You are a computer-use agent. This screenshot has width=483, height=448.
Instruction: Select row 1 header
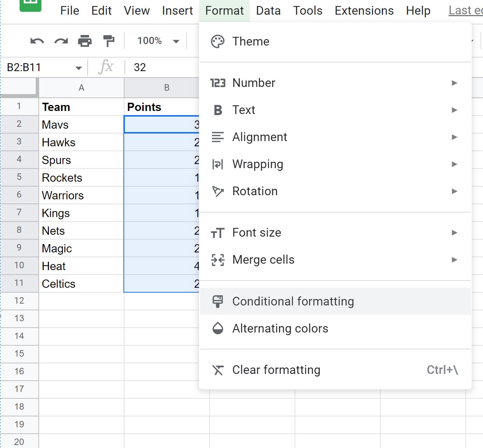click(19, 106)
